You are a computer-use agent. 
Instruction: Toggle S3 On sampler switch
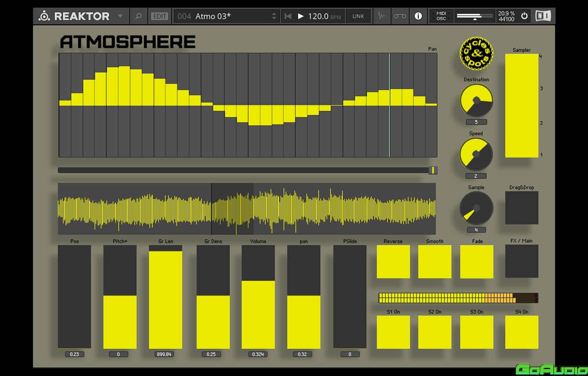point(477,332)
